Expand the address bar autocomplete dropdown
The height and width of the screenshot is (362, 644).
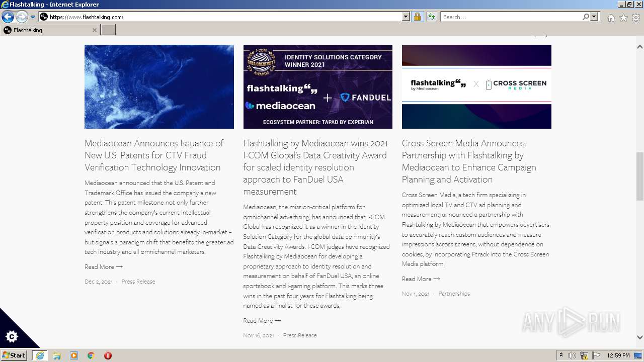pos(406,17)
